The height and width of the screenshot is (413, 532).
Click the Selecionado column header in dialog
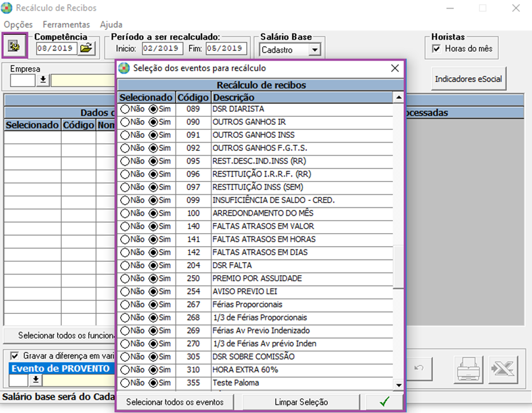146,97
